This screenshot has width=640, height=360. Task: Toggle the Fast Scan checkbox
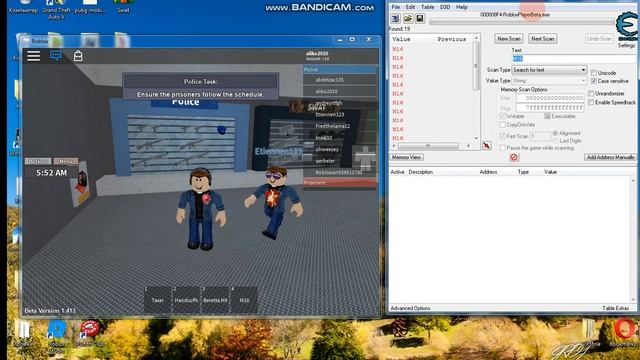pos(502,136)
